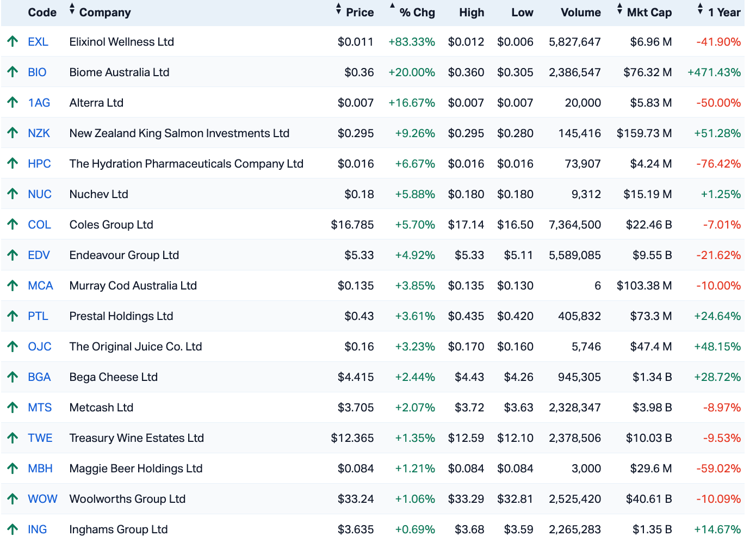The height and width of the screenshot is (542, 756).
Task: Click the green arrow next to NZK
Action: pos(13,133)
